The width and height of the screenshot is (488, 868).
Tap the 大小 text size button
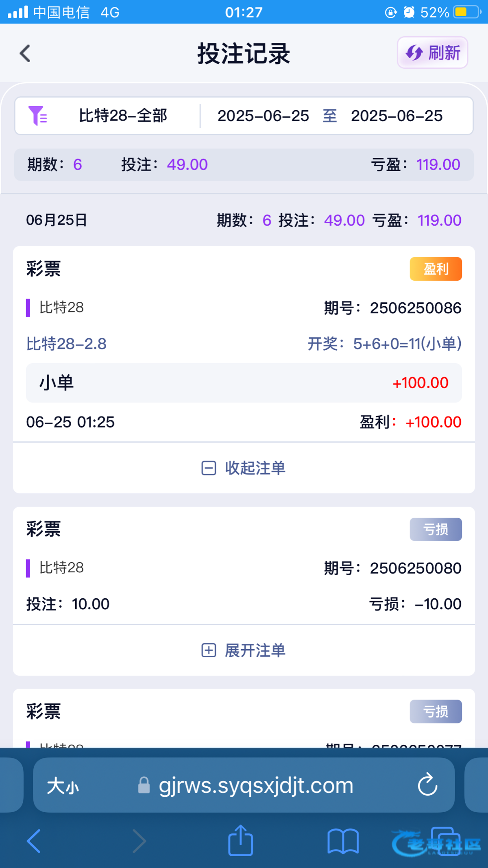tap(63, 785)
